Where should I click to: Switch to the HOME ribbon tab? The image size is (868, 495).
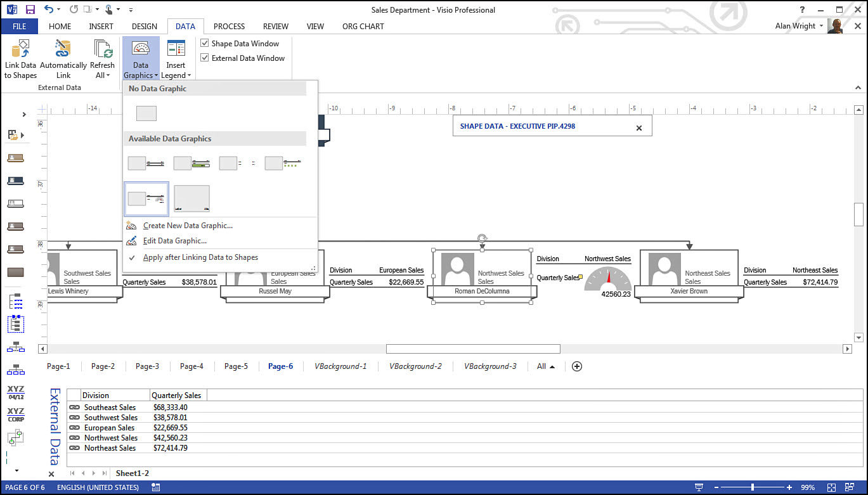(60, 27)
